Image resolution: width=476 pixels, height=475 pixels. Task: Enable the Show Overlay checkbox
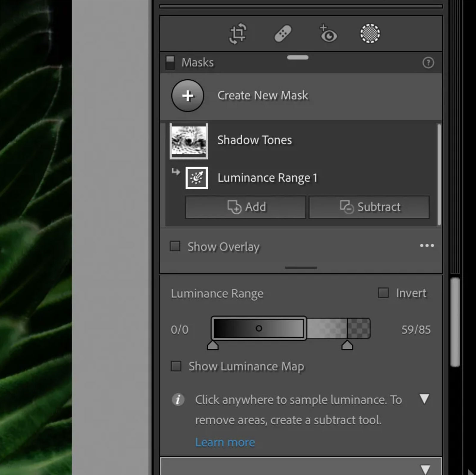pyautogui.click(x=175, y=246)
